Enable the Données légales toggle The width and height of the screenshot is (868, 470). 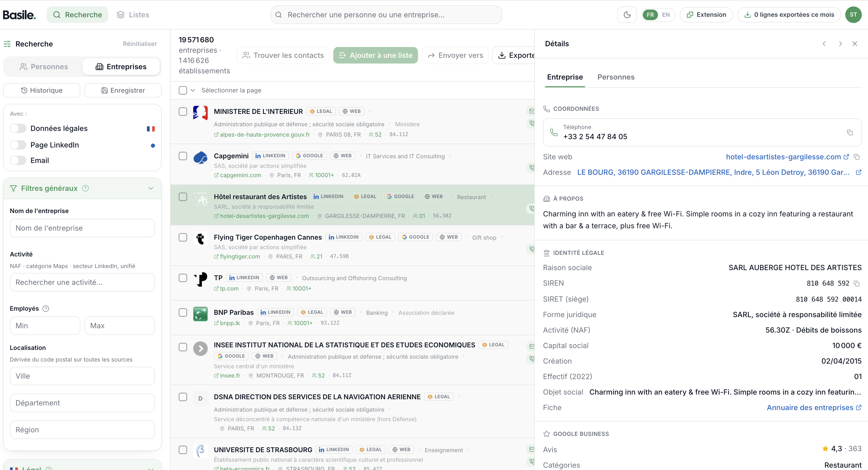click(18, 128)
